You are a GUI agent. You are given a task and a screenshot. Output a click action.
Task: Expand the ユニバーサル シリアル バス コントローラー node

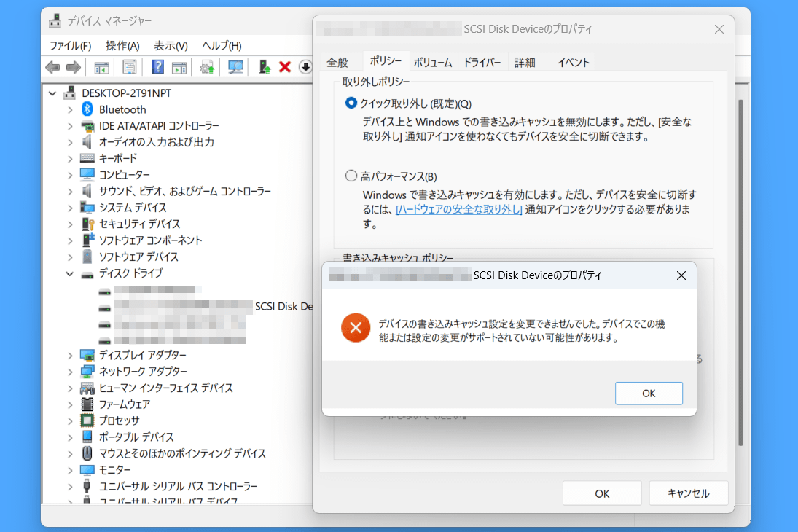[x=70, y=486]
